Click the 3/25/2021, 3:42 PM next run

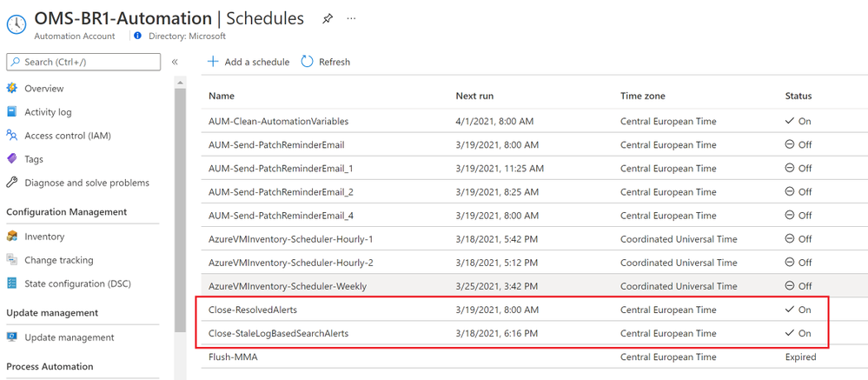click(496, 286)
